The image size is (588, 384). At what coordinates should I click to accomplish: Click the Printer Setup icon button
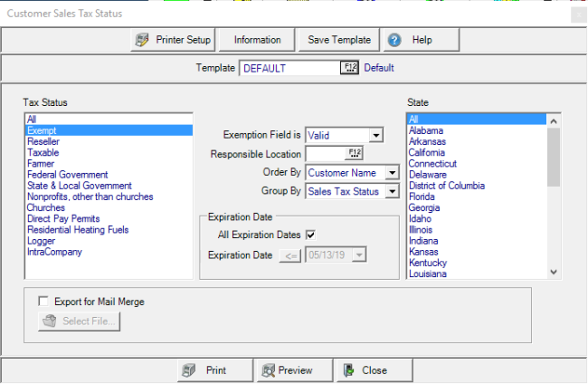pyautogui.click(x=142, y=40)
